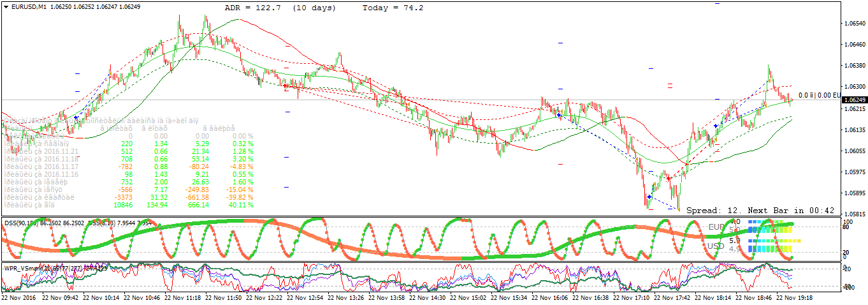
Task: Click the 22 Nov 10:14 time axis label
Action: [101, 297]
